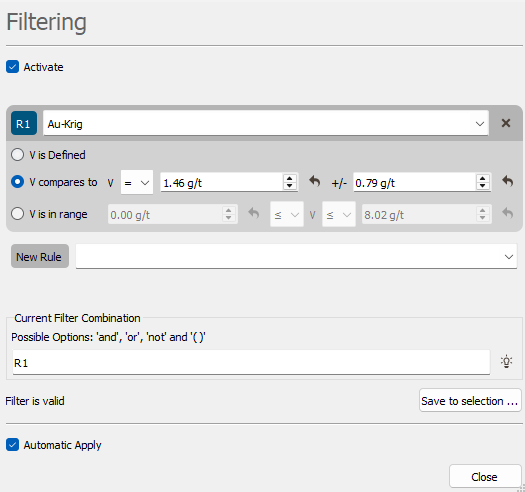Click the filter combination field containing R1
Screen dimensions: 525x492
(251, 362)
